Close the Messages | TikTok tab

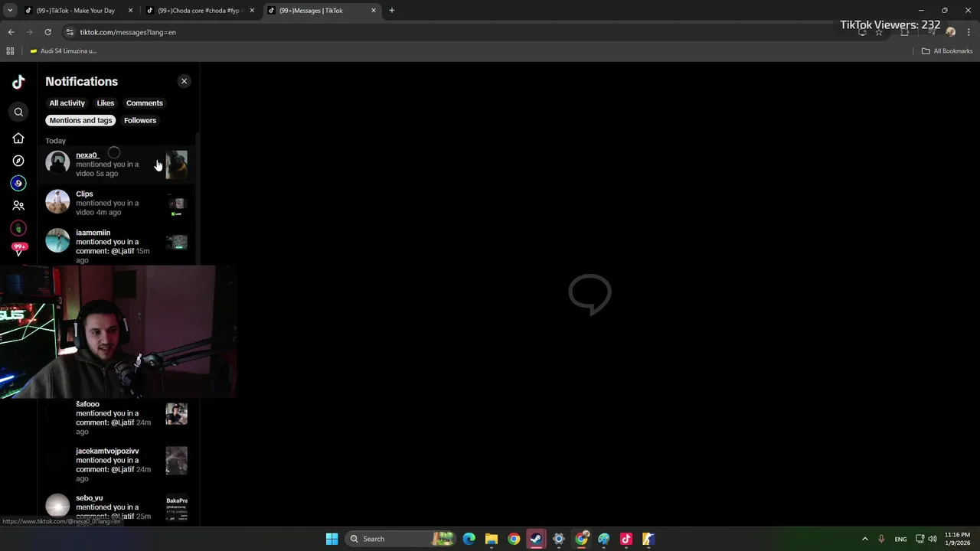374,11
